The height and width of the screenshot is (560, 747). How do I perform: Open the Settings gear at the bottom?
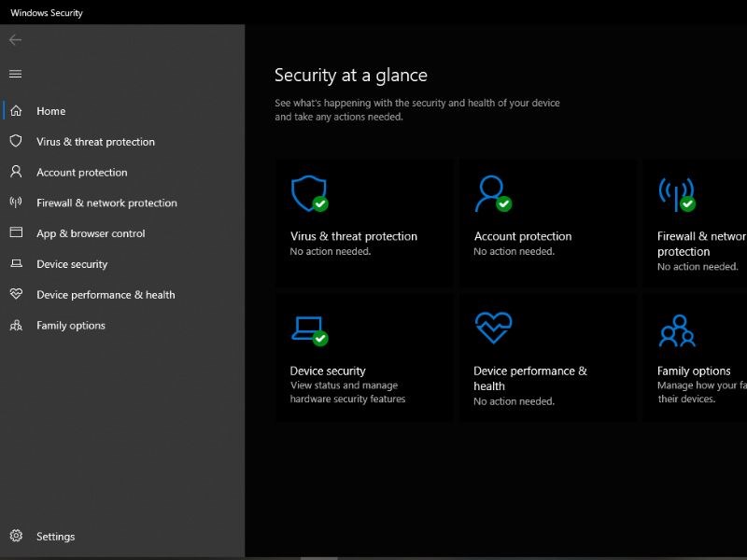(x=14, y=537)
